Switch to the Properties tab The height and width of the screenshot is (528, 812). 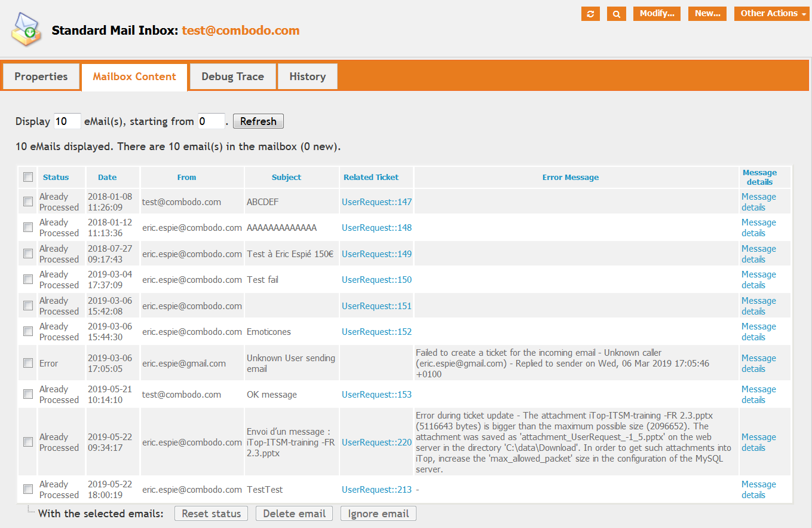pos(41,77)
